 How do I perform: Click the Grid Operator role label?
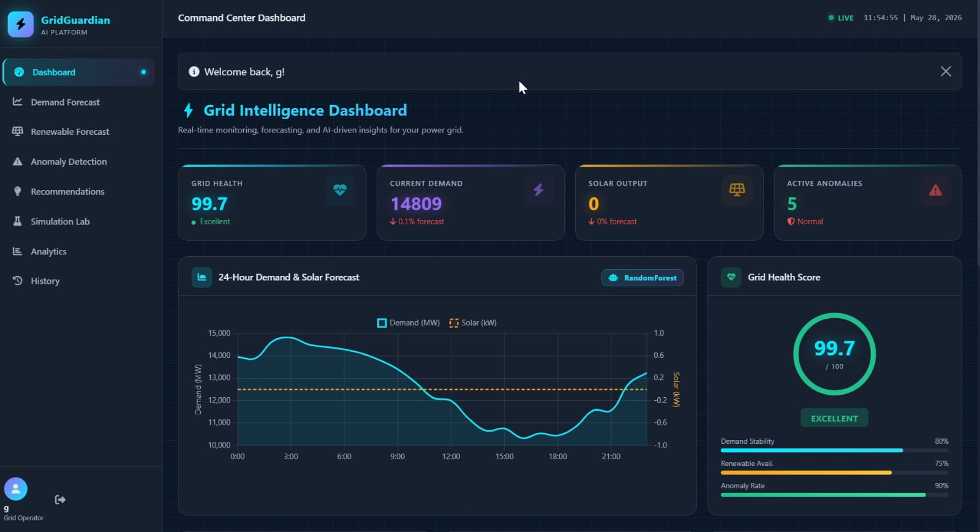pyautogui.click(x=24, y=518)
